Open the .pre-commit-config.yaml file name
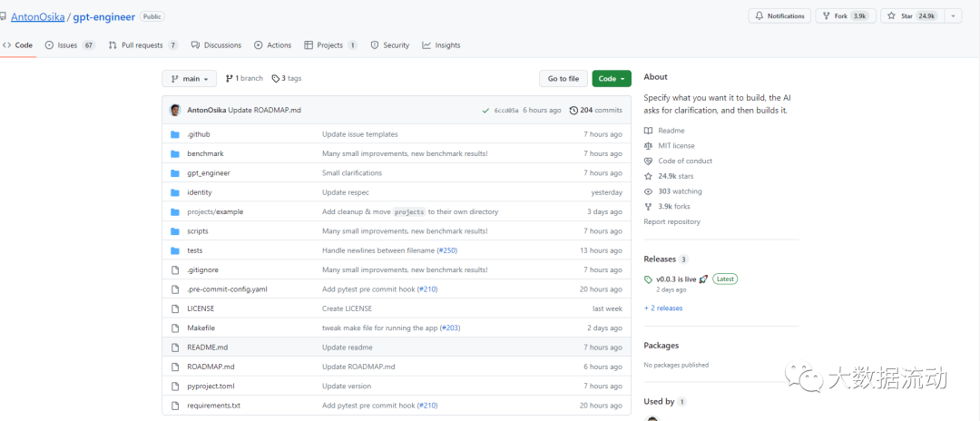This screenshot has height=421, width=980. 227,289
